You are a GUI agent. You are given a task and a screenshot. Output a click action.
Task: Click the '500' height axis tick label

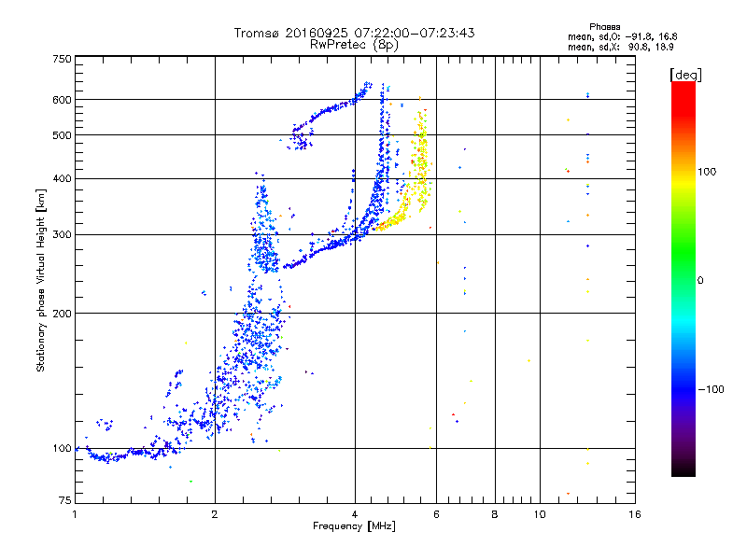63,135
